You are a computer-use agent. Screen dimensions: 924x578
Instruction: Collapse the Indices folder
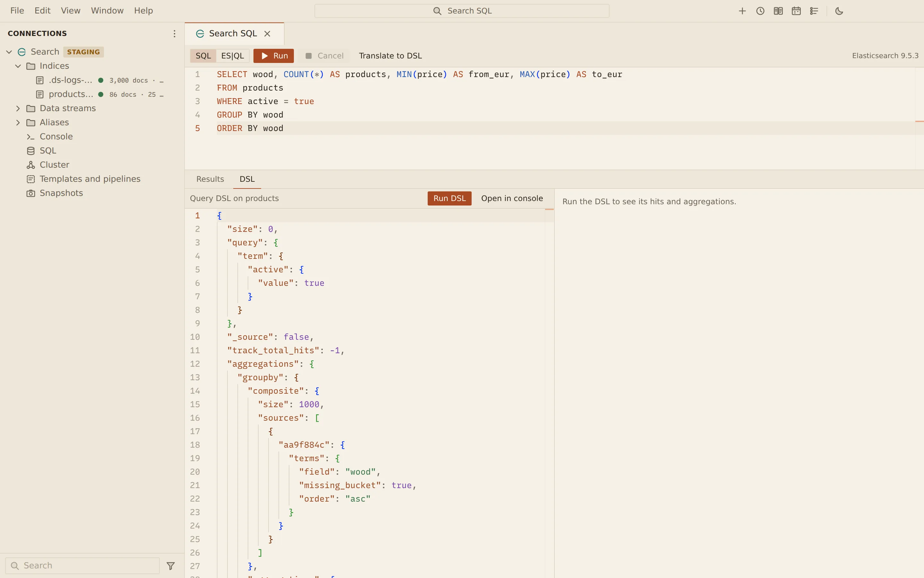point(18,66)
